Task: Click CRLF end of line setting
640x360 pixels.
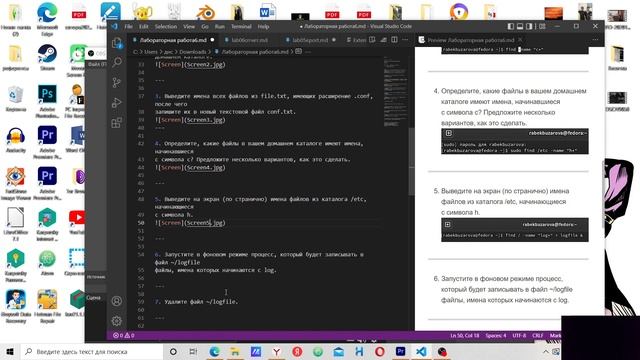Action: point(538,336)
